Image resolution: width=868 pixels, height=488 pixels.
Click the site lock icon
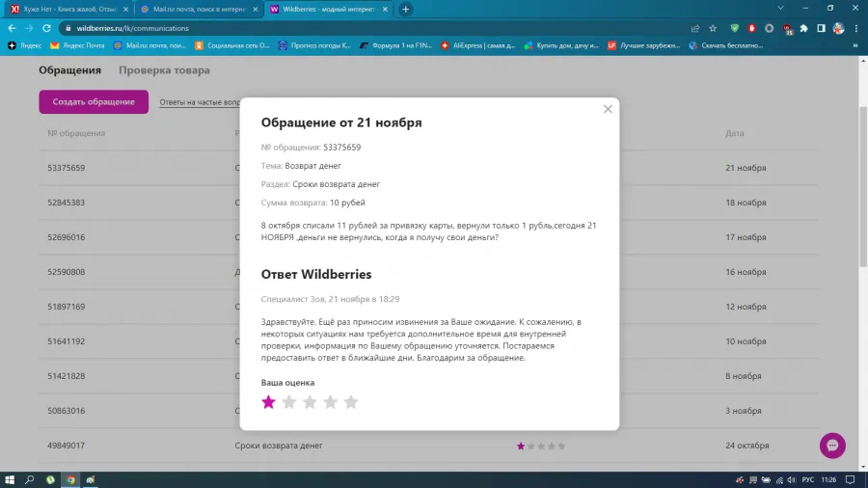[x=68, y=28]
